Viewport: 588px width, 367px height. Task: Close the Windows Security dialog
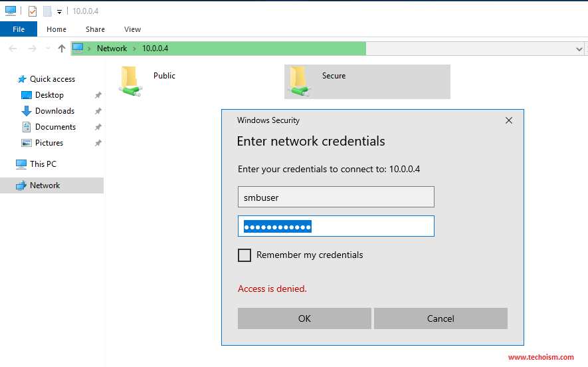tap(508, 120)
